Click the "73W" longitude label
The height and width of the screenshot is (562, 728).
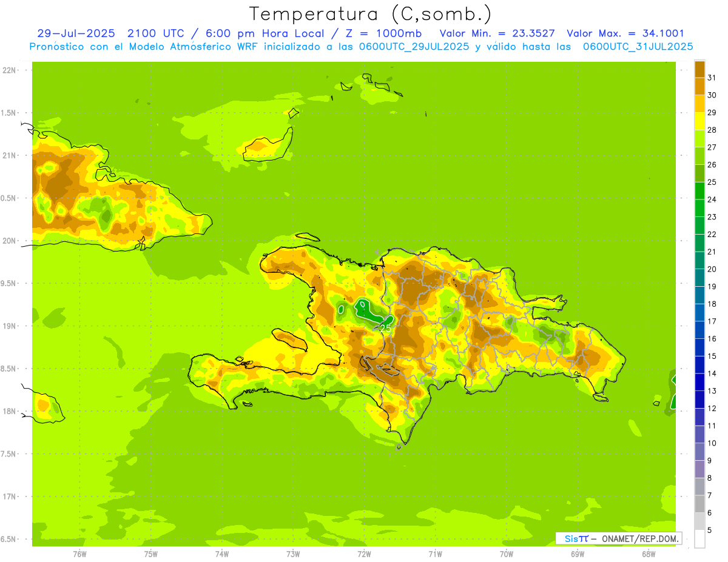tap(293, 554)
